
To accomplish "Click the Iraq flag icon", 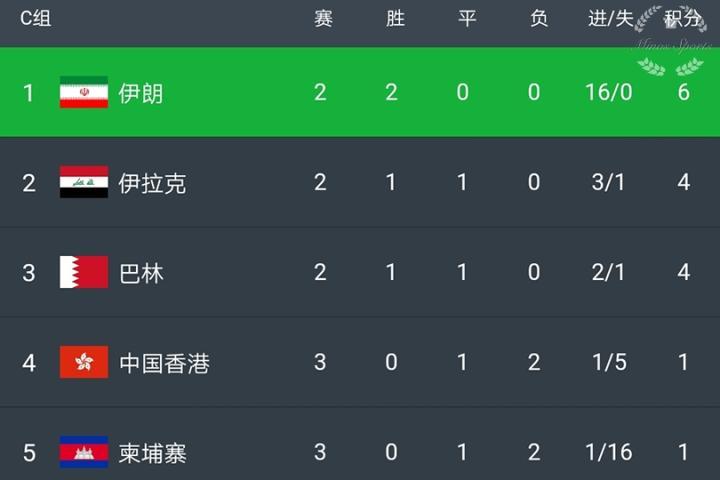I will point(84,182).
